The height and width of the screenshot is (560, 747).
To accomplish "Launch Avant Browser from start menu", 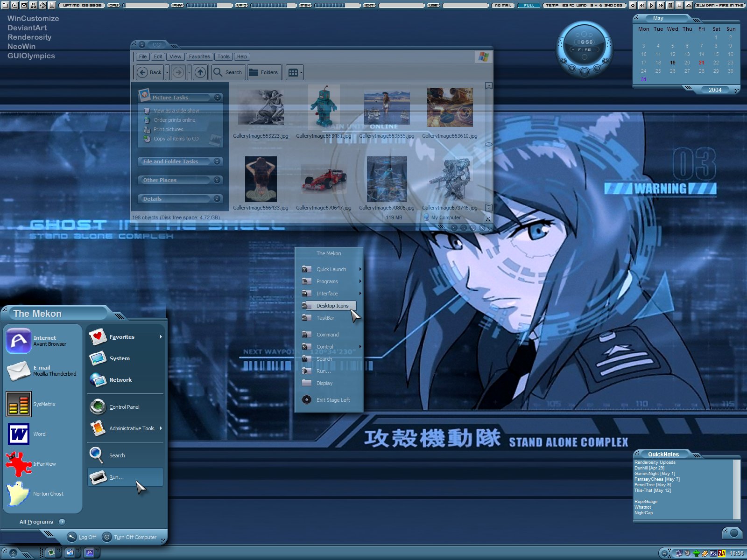I will pos(42,341).
